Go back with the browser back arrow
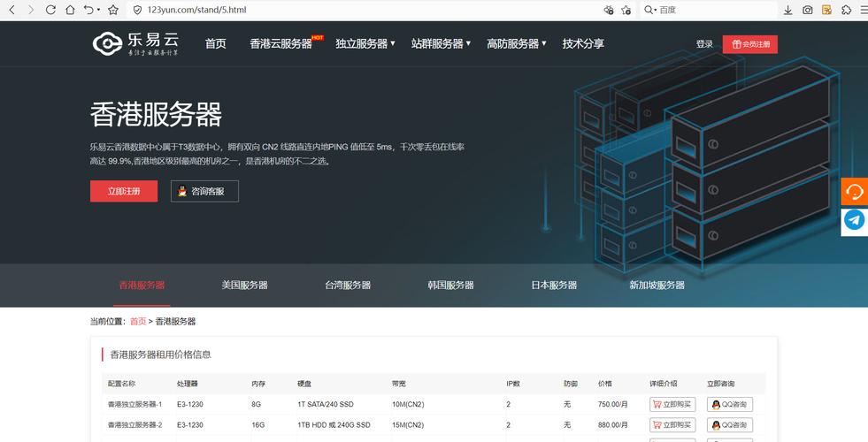The height and width of the screenshot is (442, 868). (x=12, y=10)
